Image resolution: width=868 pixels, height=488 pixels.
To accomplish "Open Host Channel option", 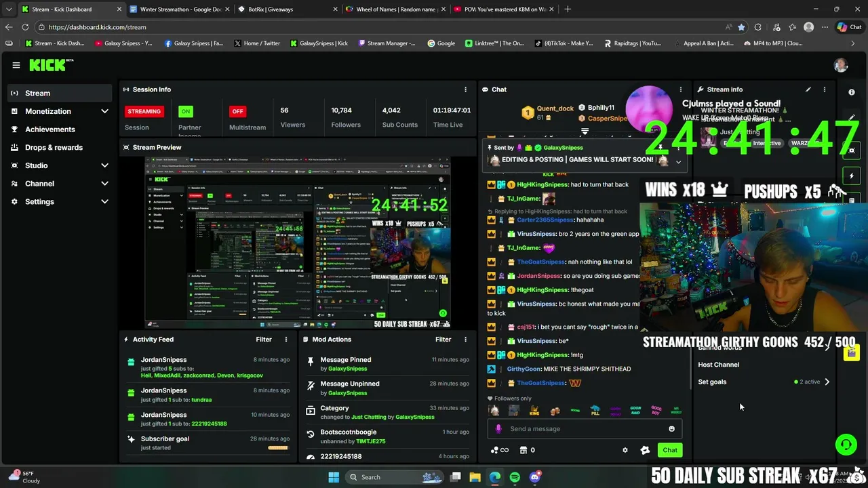I will pyautogui.click(x=719, y=365).
